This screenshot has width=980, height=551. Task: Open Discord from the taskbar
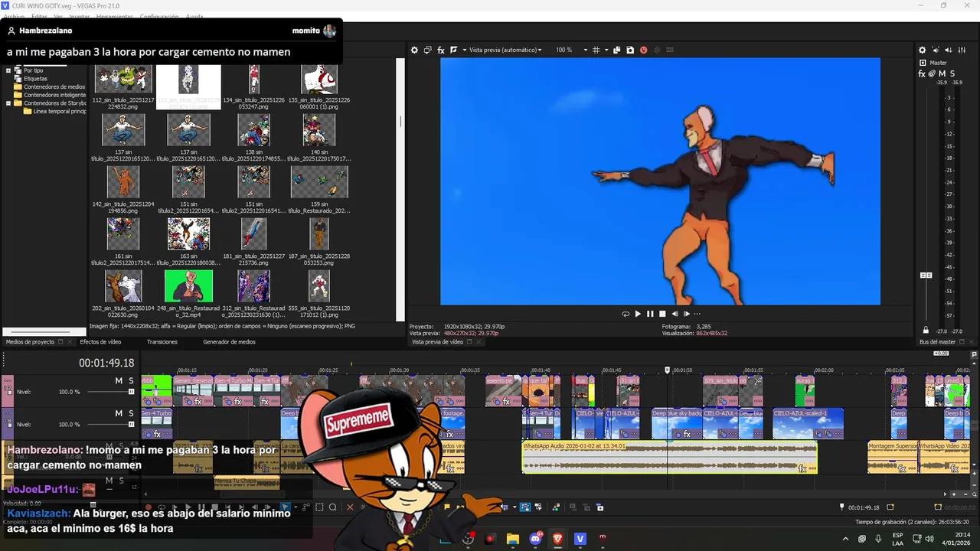[x=535, y=539]
